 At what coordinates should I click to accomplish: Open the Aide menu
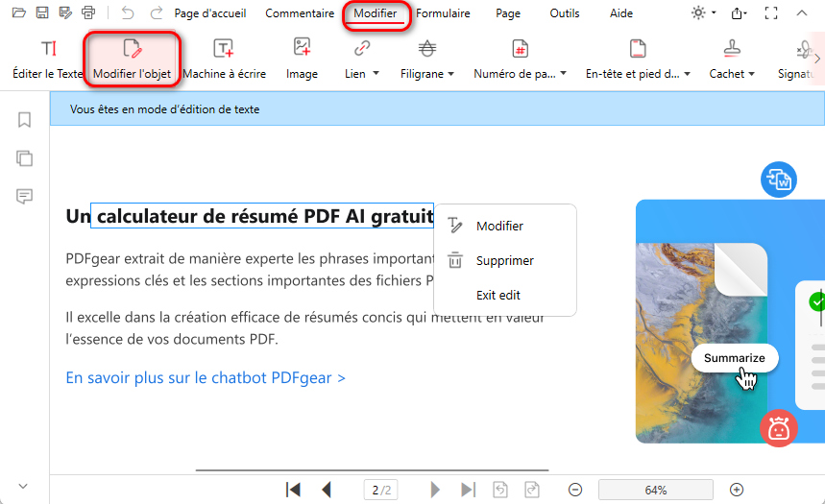621,13
